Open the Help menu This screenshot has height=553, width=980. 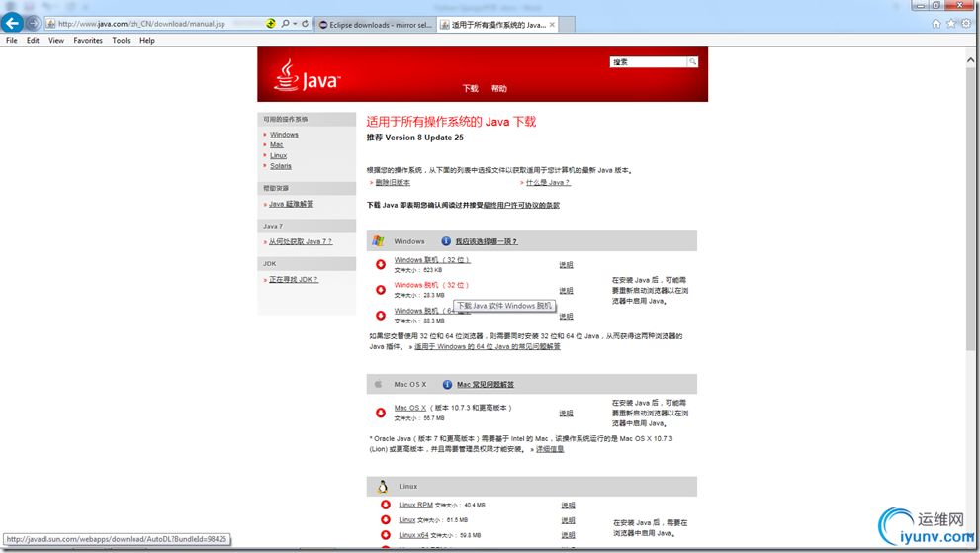point(147,40)
